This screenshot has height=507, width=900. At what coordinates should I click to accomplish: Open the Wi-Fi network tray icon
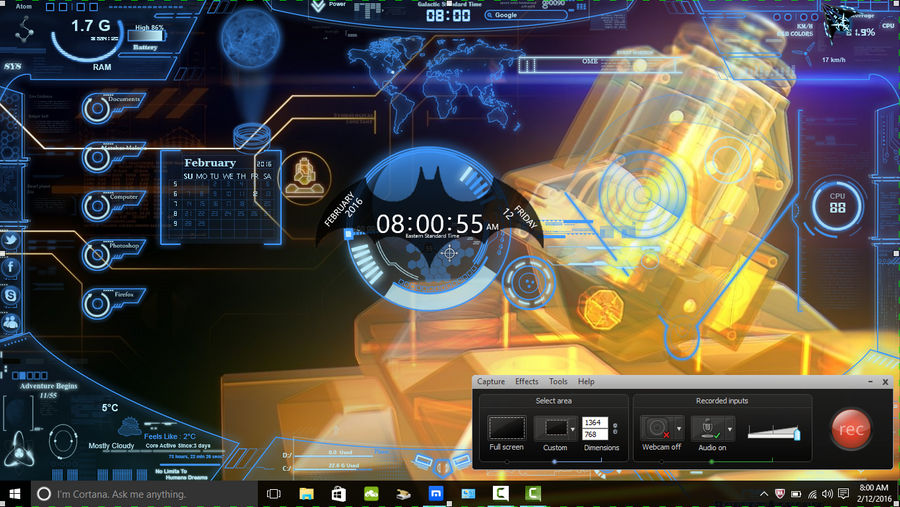[x=812, y=494]
